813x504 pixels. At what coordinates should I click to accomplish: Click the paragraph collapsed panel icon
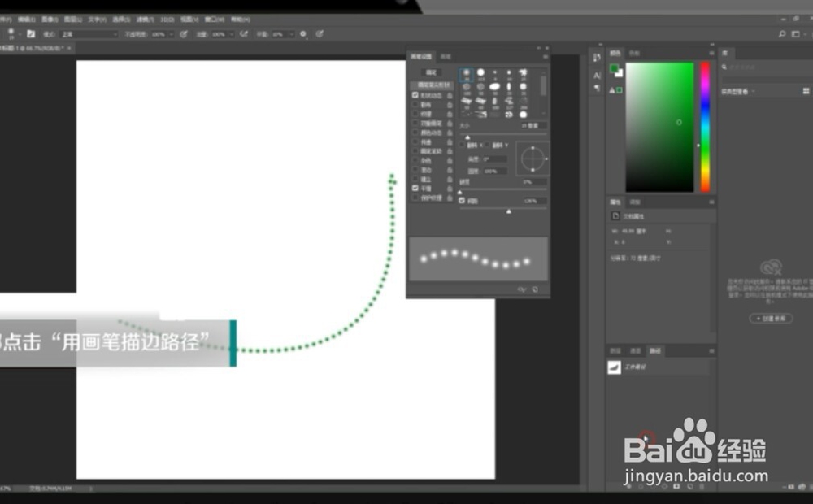point(597,88)
